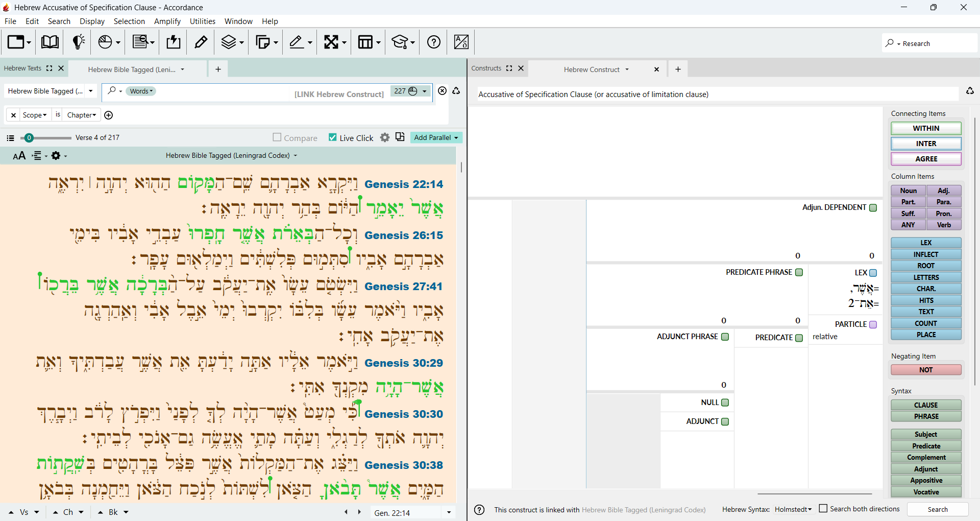This screenshot has width=980, height=521.
Task: Click the Gen. 22:14 verse reference field
Action: [407, 513]
